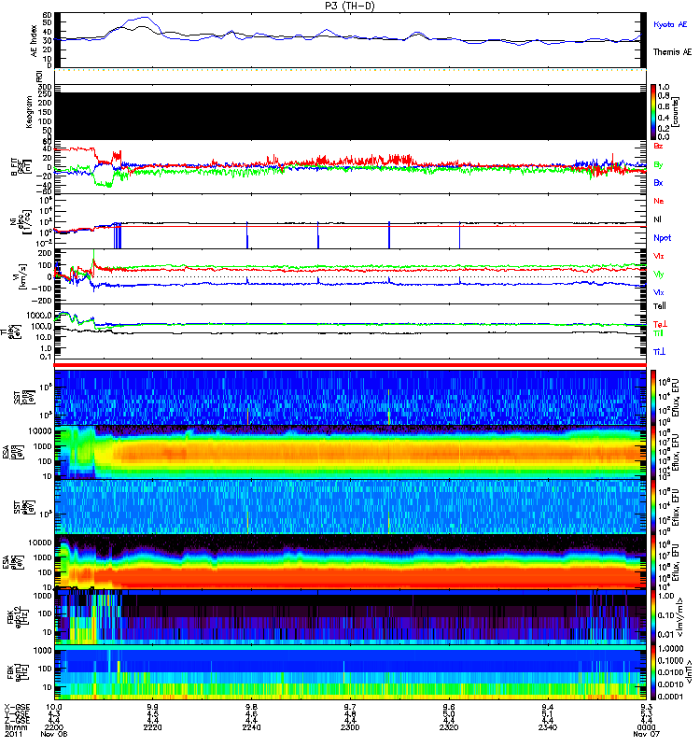This screenshot has height=747, width=700.
Task: Click the black Ni legend label
Action: coord(657,219)
